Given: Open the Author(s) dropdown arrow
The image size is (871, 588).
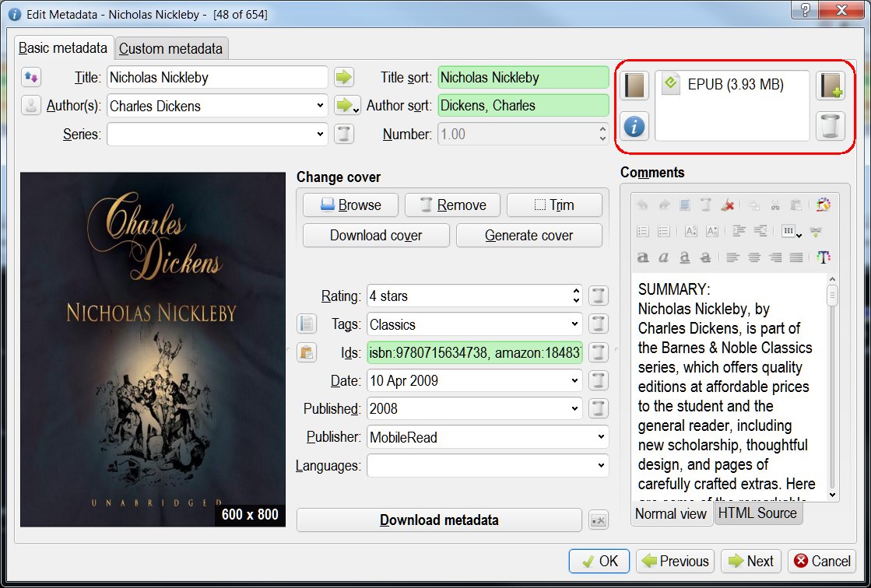Looking at the screenshot, I should (320, 106).
